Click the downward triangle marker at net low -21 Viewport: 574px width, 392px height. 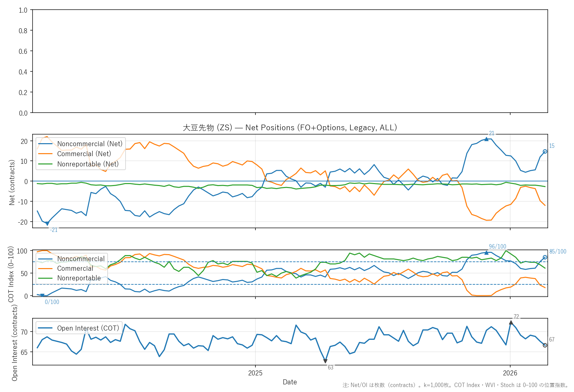pyautogui.click(x=47, y=224)
